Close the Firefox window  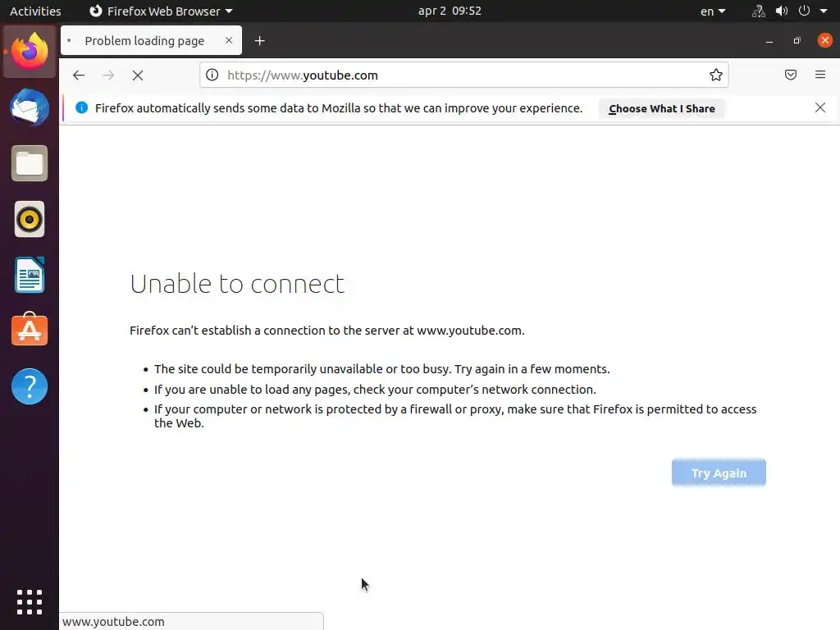tap(825, 40)
